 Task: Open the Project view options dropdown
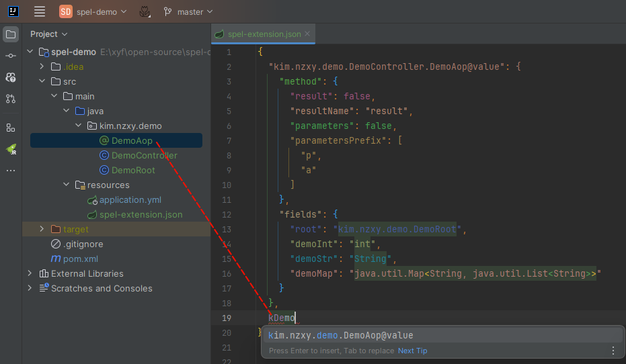point(48,34)
